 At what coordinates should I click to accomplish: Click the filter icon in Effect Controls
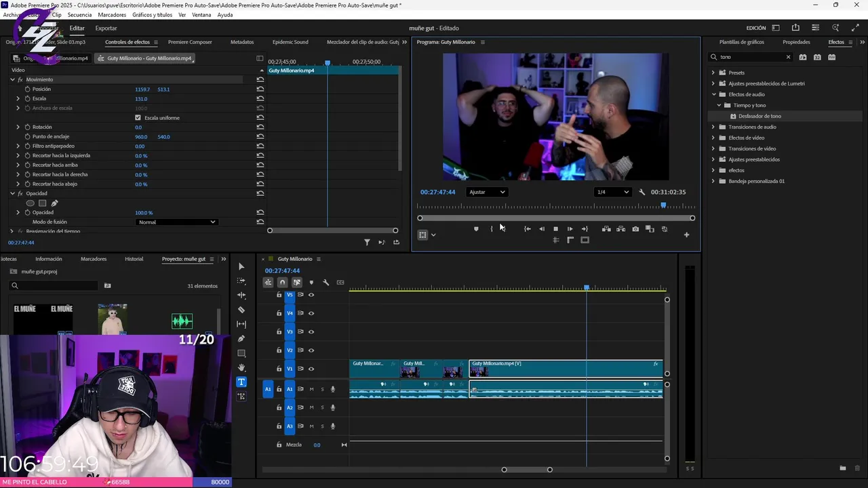point(367,242)
